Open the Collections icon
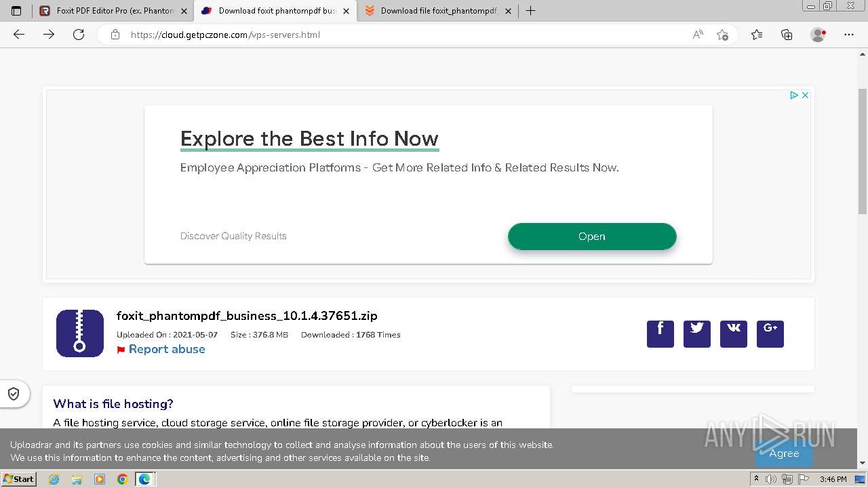The image size is (868, 488). click(787, 35)
